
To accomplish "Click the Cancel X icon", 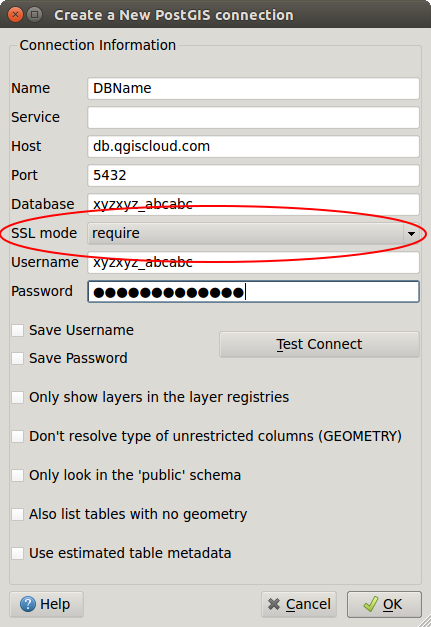I will 274,604.
